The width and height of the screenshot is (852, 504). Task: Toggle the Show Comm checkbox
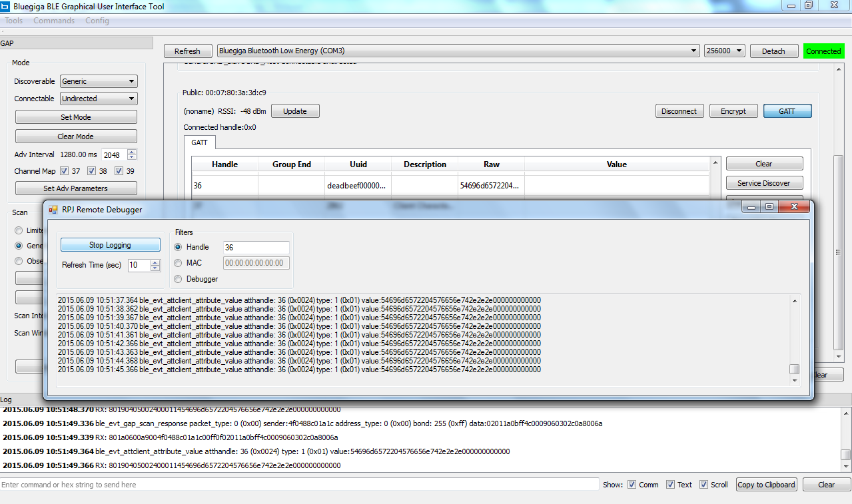tap(632, 485)
